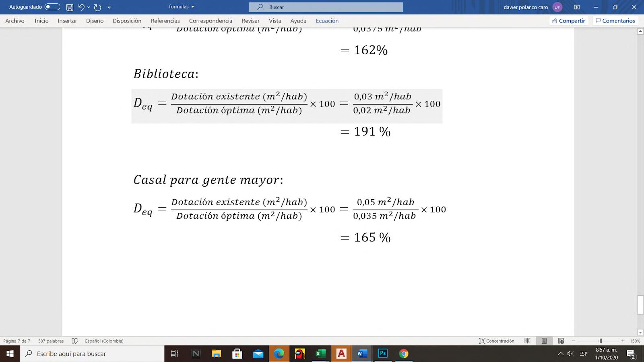Open ribbon display options icon

pyautogui.click(x=576, y=7)
